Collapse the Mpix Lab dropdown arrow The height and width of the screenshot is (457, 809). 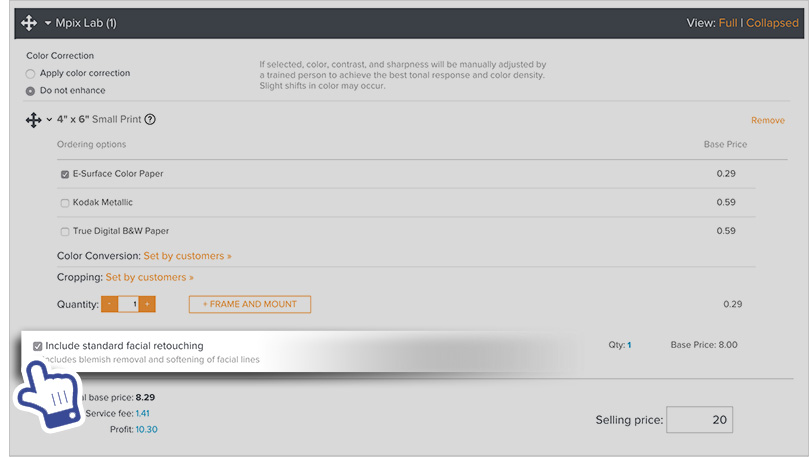[x=47, y=23]
